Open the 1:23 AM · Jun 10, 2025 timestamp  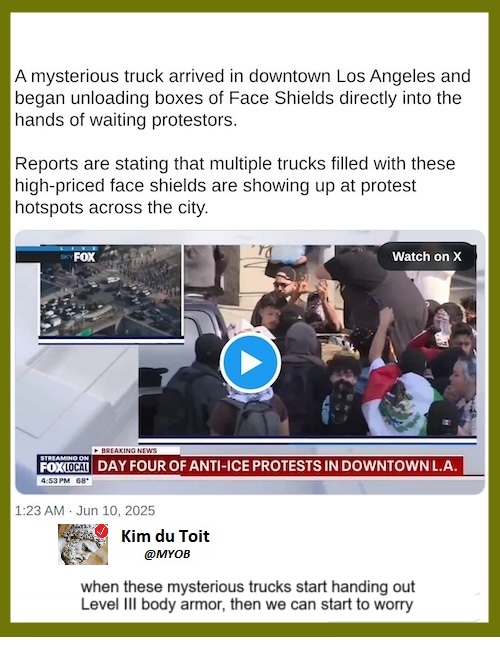[x=85, y=511]
